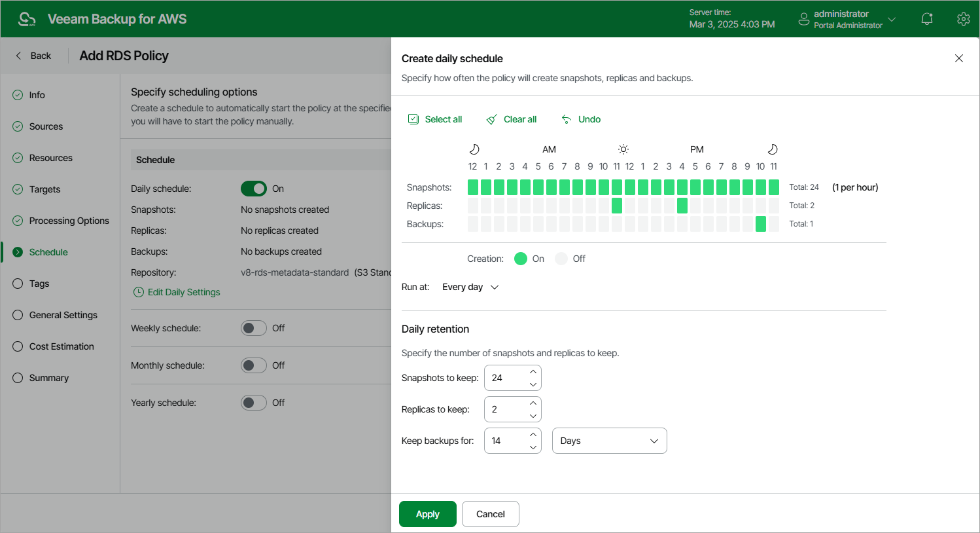Open the Days retention unit dropdown

point(609,440)
